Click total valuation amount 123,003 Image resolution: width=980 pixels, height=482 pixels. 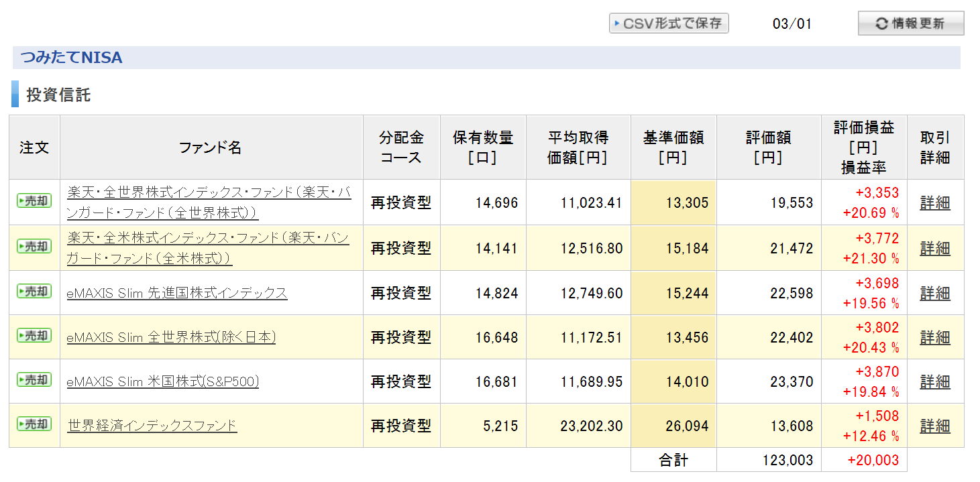point(788,461)
